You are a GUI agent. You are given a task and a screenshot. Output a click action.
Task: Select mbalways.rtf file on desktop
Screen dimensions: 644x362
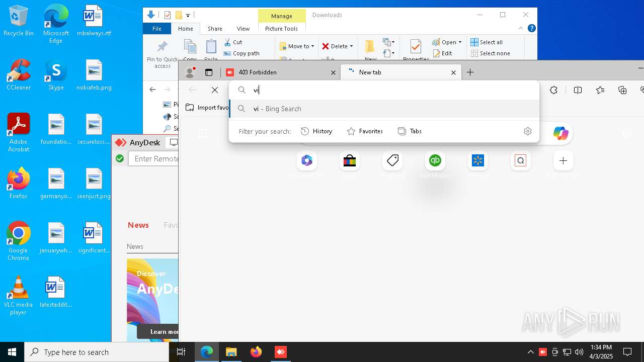point(94,21)
